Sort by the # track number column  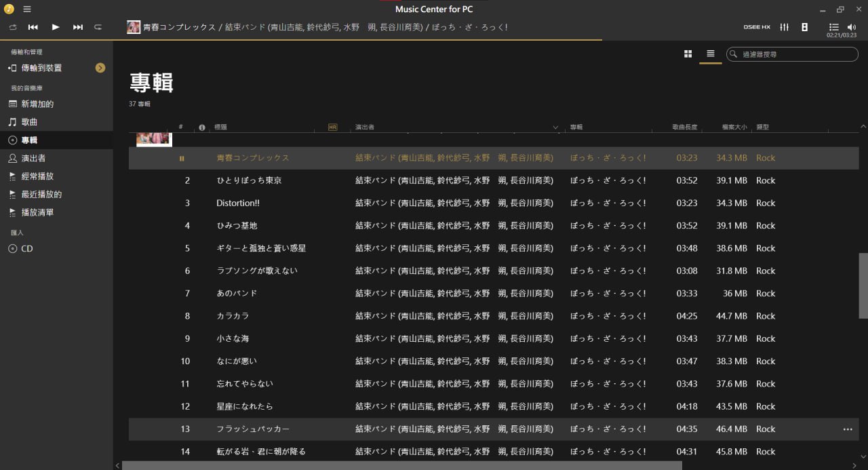(x=181, y=127)
